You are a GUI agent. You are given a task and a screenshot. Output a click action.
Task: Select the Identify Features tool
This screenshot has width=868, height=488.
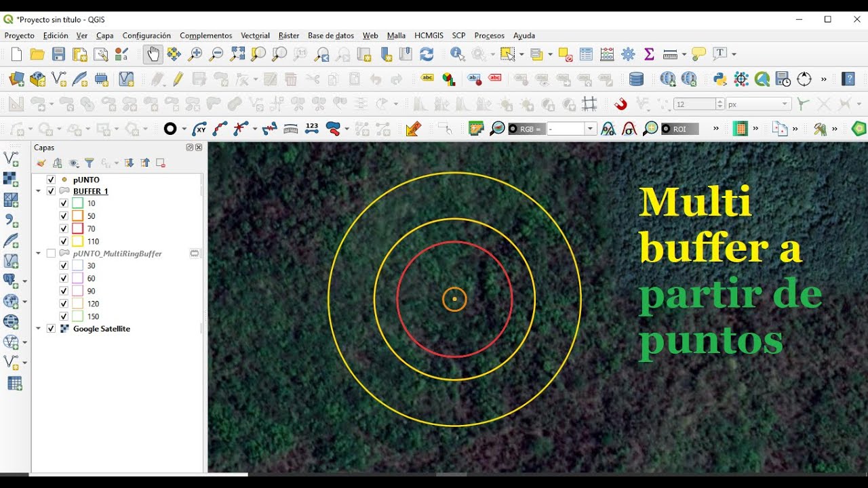(458, 54)
